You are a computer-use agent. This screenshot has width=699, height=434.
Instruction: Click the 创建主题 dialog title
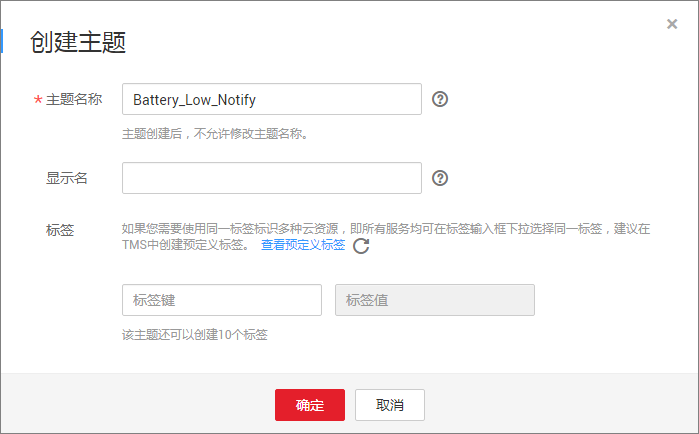tap(78, 42)
